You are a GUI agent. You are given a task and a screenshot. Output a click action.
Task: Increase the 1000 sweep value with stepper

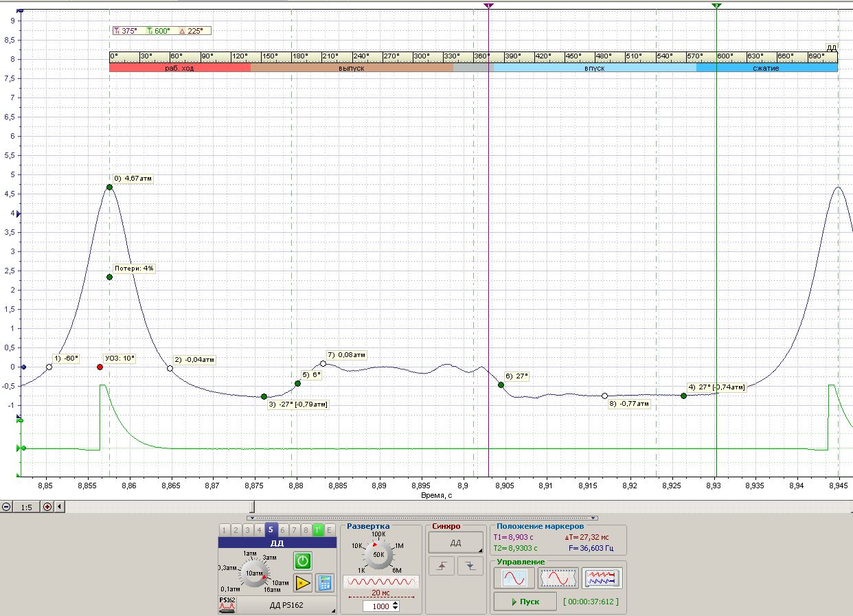coord(396,604)
